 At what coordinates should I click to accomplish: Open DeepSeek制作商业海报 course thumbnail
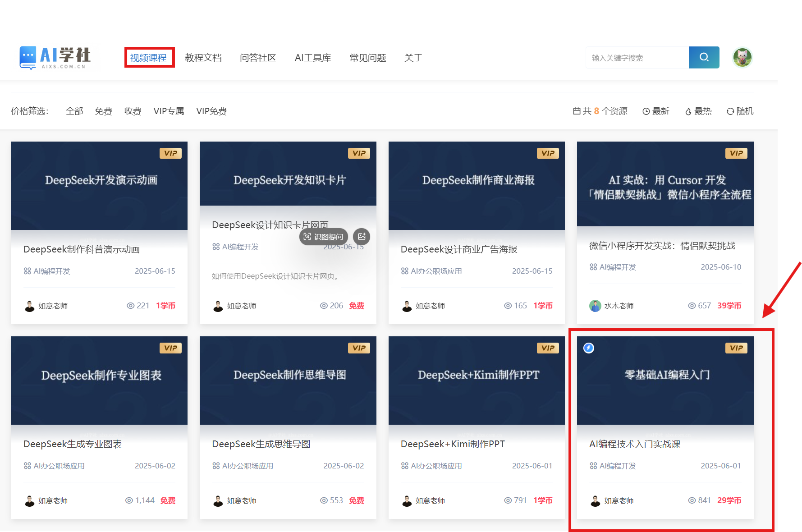coord(477,186)
